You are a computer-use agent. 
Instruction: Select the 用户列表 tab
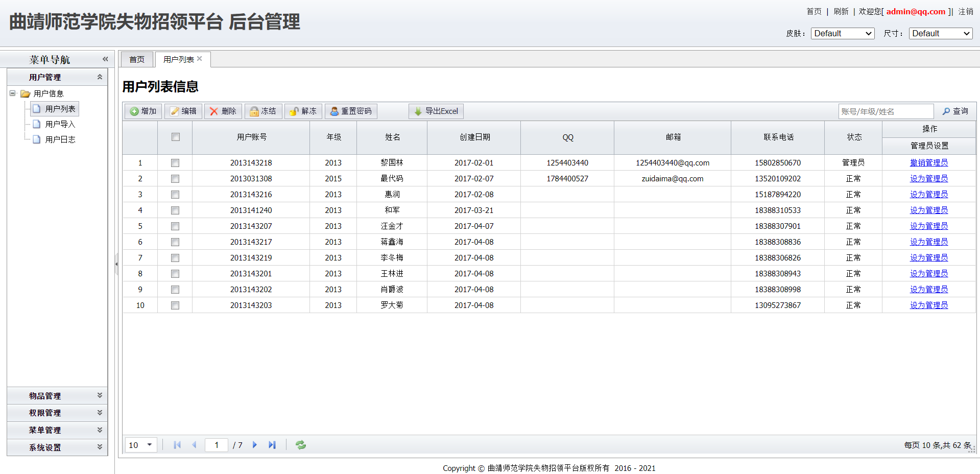178,60
